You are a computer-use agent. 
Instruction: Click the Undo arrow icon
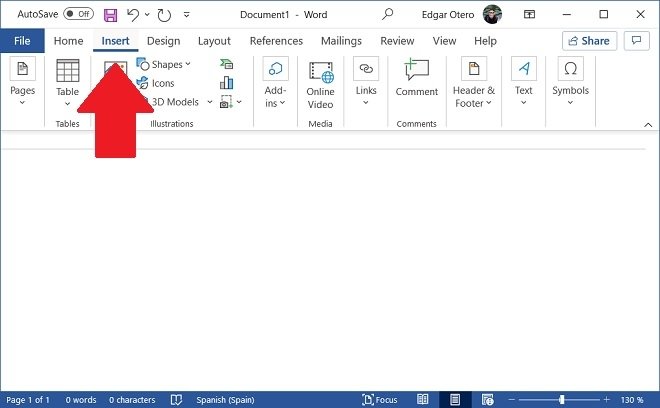tap(133, 15)
